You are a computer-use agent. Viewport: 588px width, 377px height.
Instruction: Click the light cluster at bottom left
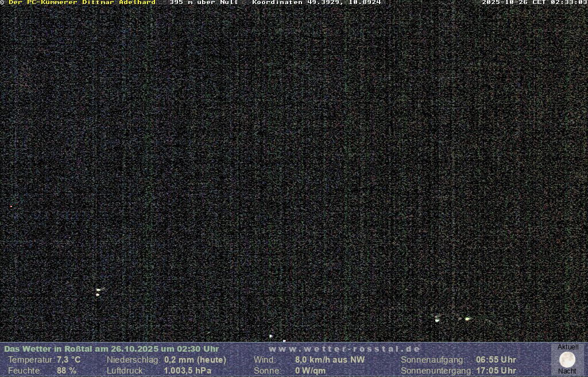(x=98, y=292)
